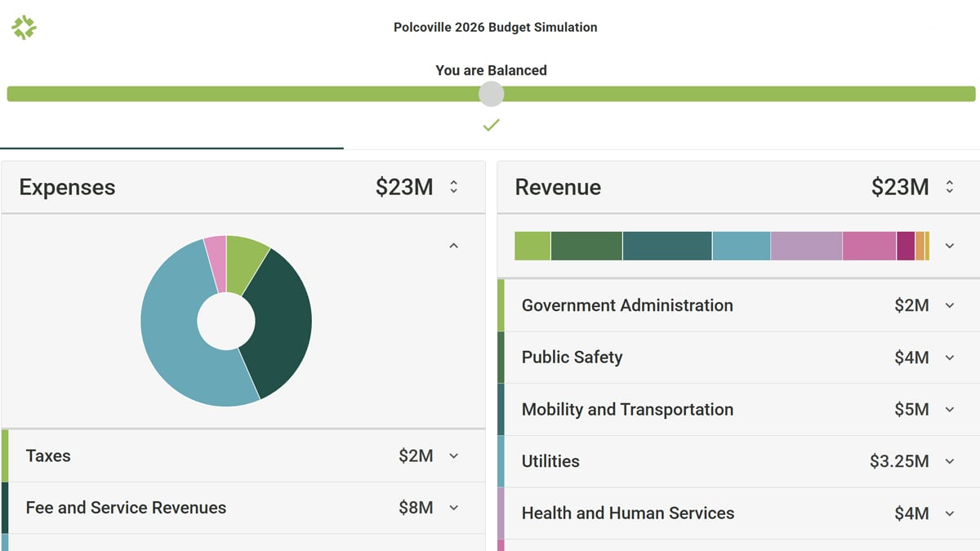Select the Taxes label
Screen dimensions: 980x551
tap(48, 455)
